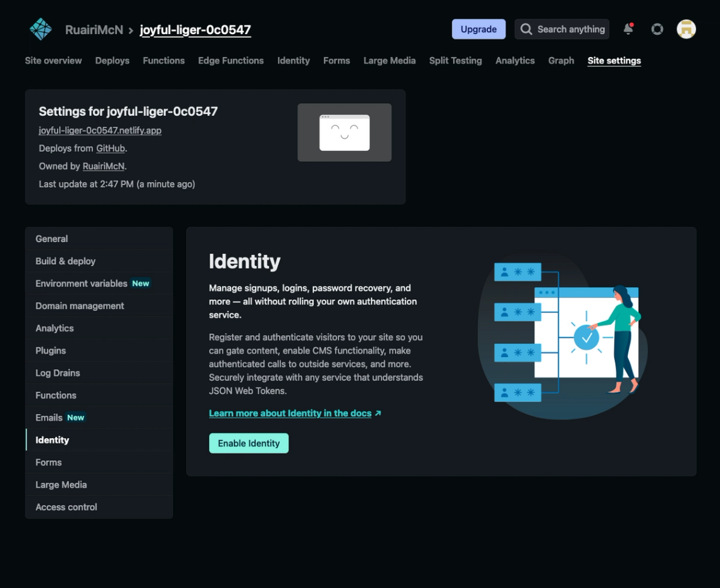Open the RuairiMcN owner link
The width and height of the screenshot is (720, 588).
point(103,166)
